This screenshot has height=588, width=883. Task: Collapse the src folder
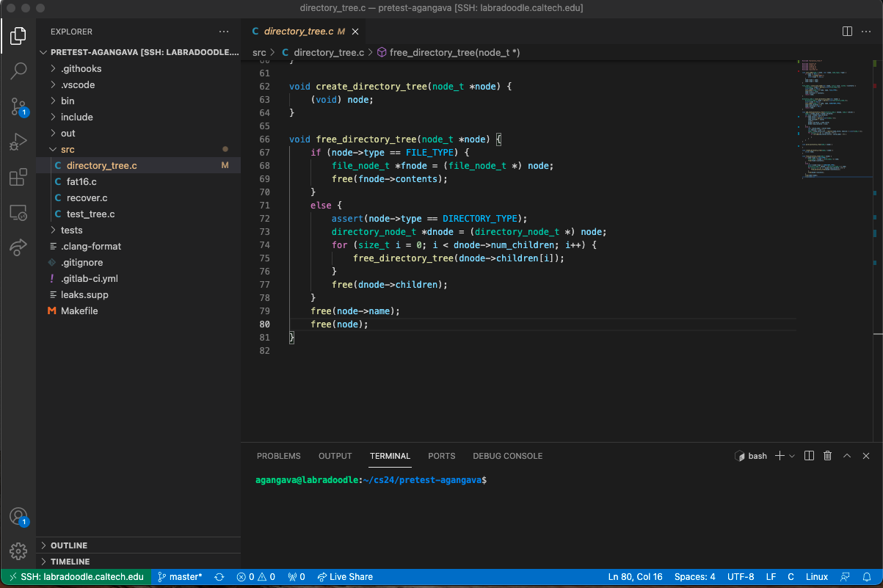[x=68, y=150]
